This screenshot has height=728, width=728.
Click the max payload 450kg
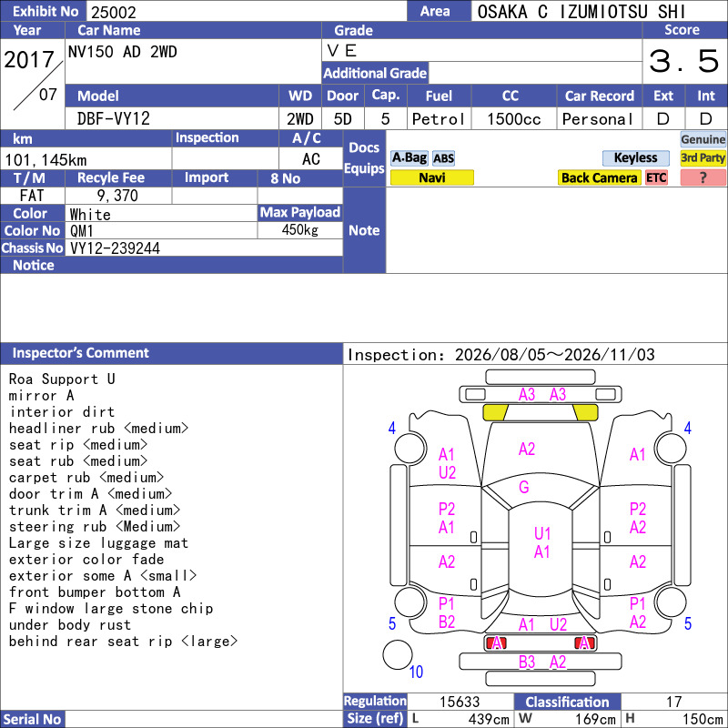[x=300, y=230]
